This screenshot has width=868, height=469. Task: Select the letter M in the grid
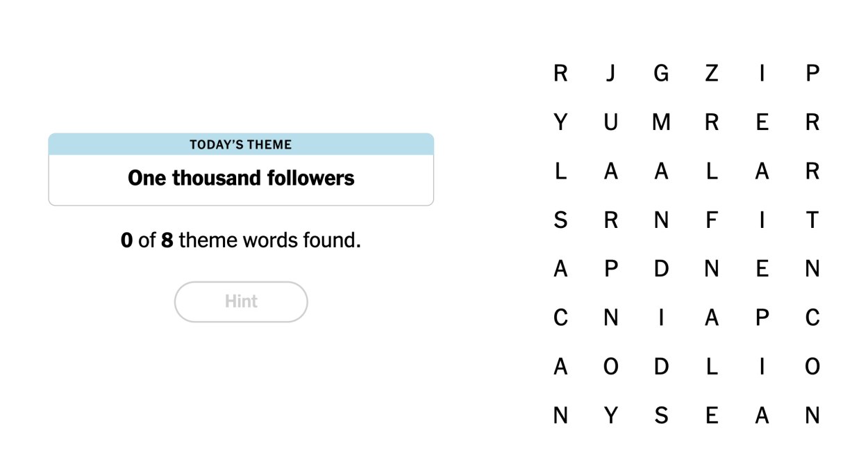(661, 122)
